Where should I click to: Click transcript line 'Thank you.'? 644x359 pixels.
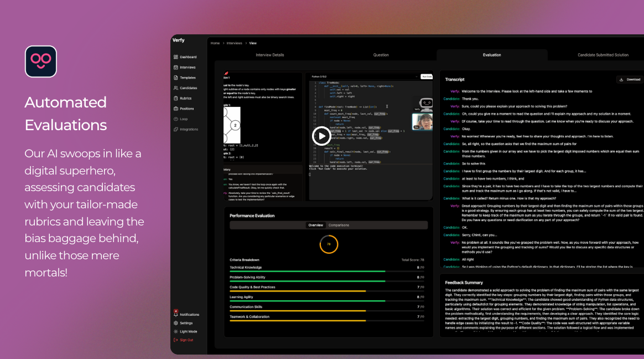470,99
